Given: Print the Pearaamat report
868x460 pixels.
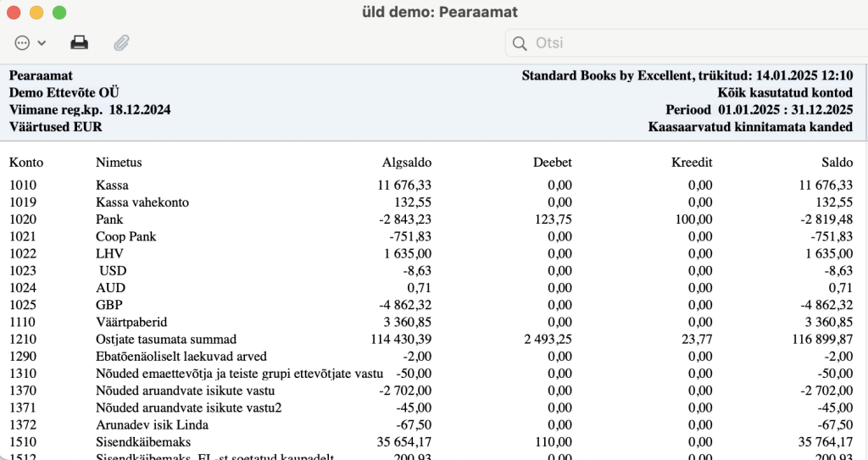Looking at the screenshot, I should [79, 42].
